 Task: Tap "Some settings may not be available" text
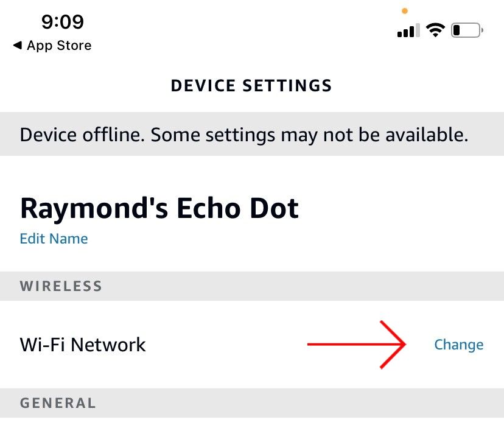coord(309,135)
